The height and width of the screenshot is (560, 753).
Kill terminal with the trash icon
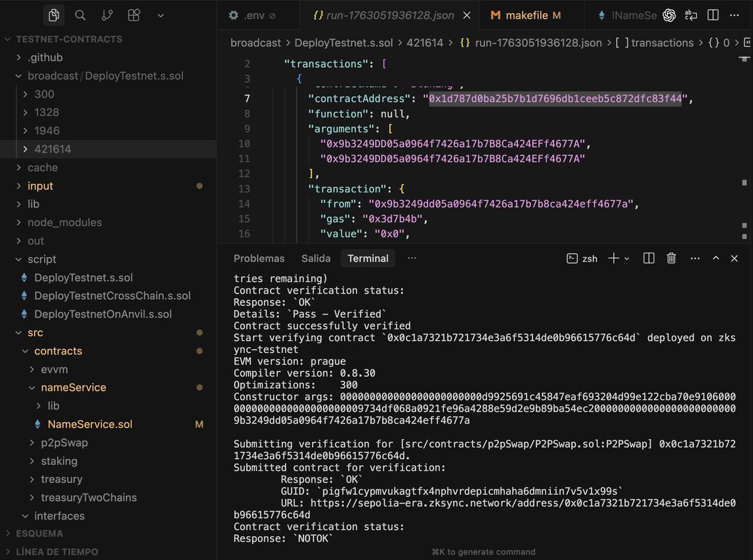(x=671, y=258)
